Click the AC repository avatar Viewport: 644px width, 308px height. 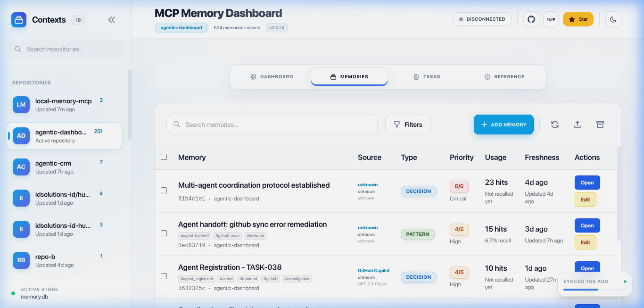click(21, 167)
